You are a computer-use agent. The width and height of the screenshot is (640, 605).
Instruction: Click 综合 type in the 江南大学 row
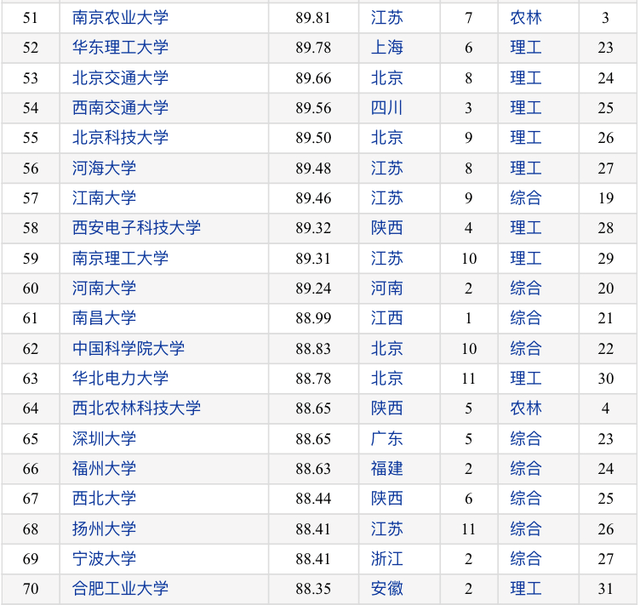click(526, 198)
